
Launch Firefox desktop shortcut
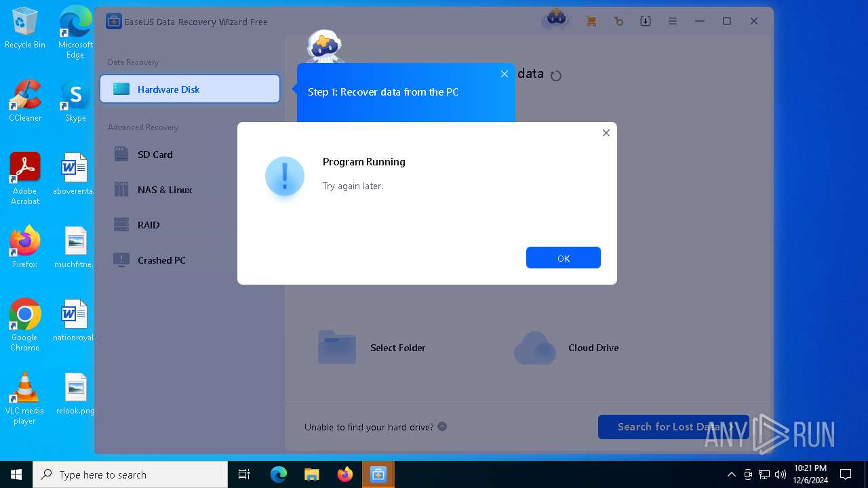25,247
